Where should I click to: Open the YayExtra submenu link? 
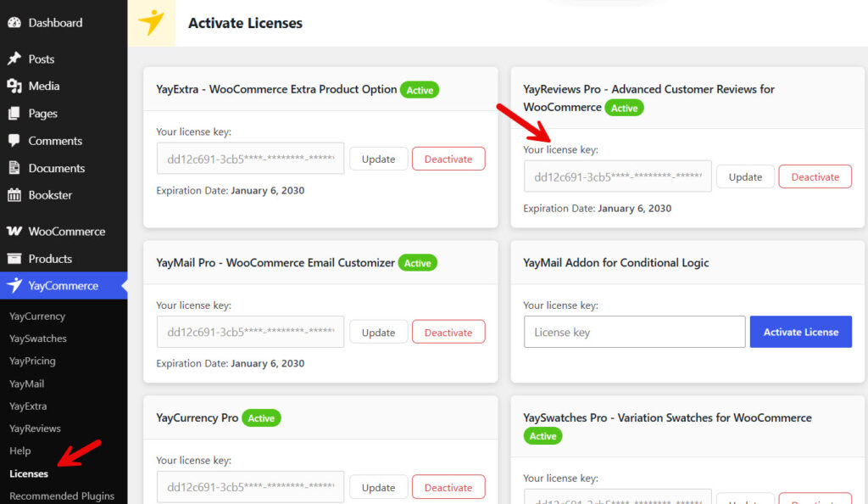[x=28, y=406]
